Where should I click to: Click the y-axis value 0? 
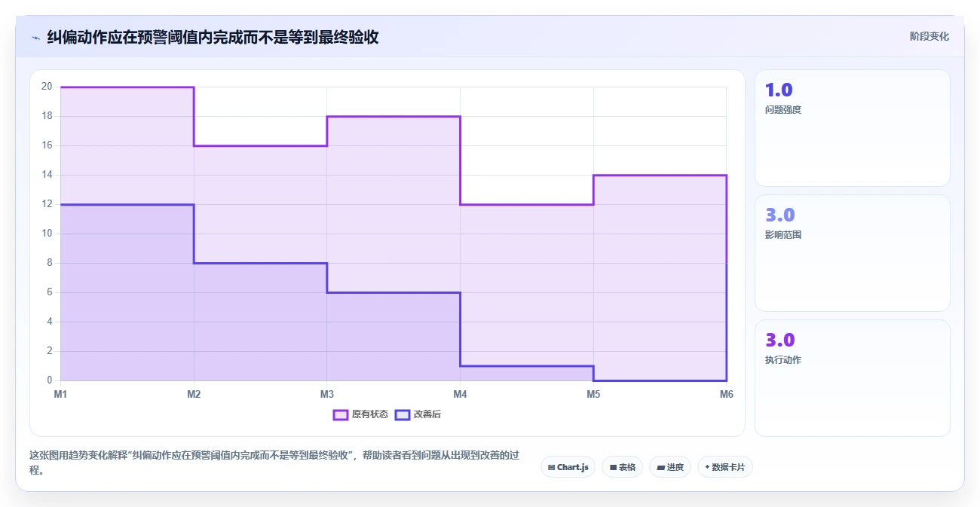(x=49, y=380)
